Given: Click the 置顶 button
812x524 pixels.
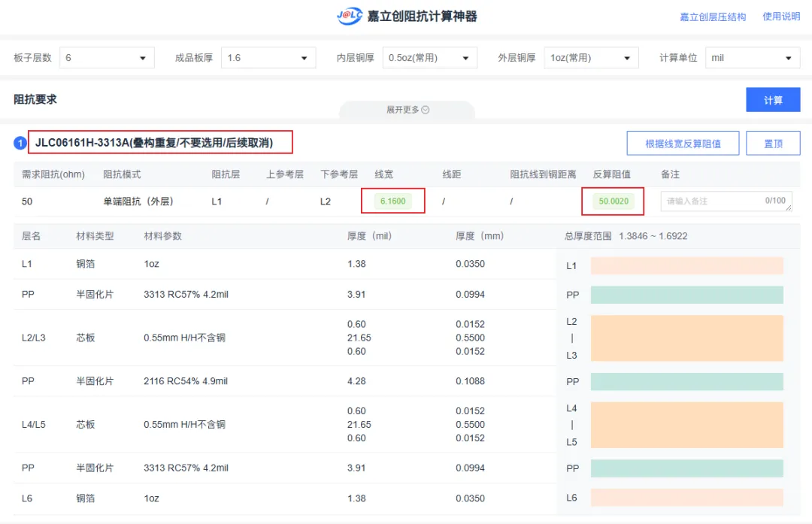Looking at the screenshot, I should pyautogui.click(x=772, y=143).
